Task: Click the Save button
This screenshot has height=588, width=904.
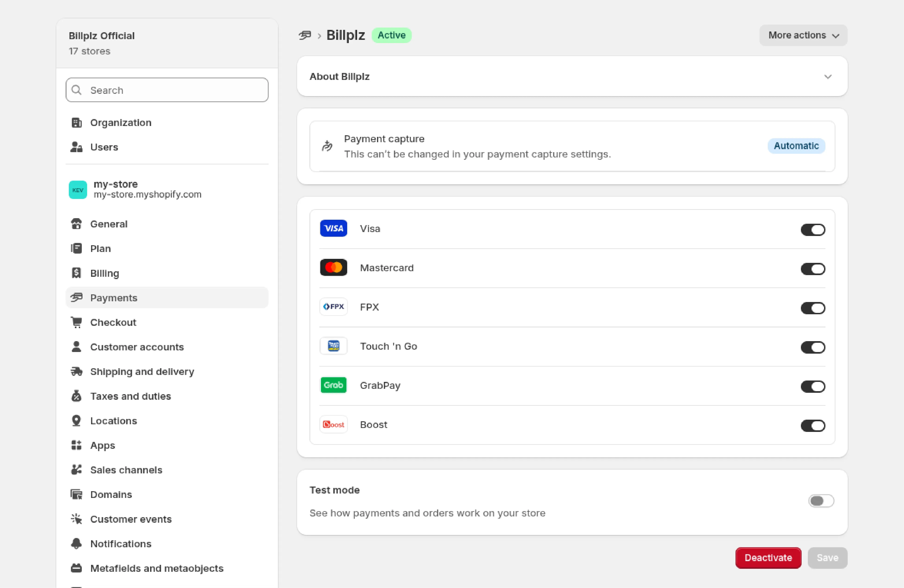Action: click(828, 558)
